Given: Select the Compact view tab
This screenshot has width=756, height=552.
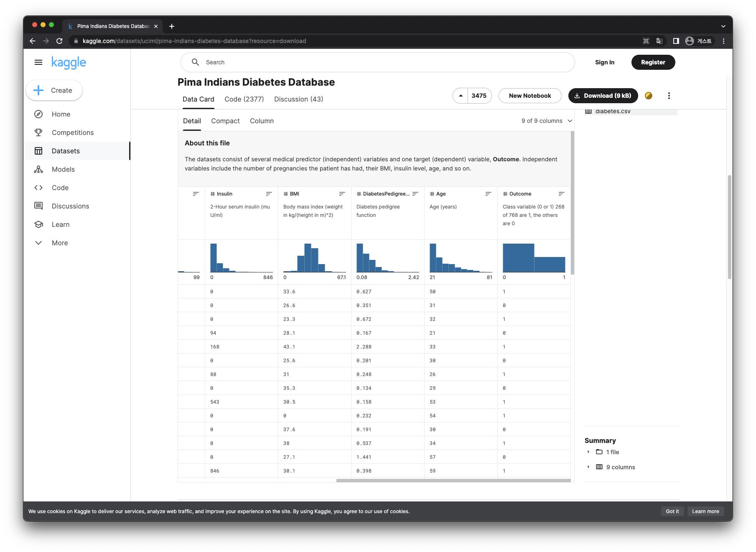Looking at the screenshot, I should pos(225,121).
